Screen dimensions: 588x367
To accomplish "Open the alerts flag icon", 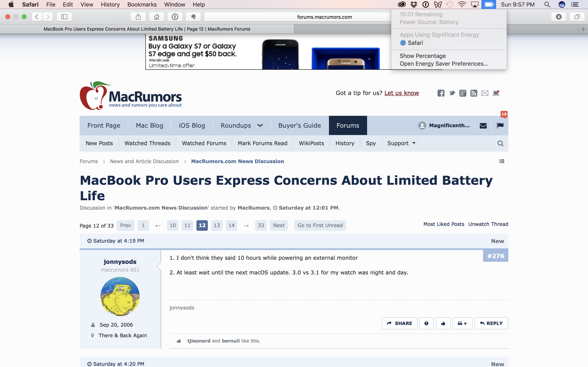I will (x=500, y=125).
